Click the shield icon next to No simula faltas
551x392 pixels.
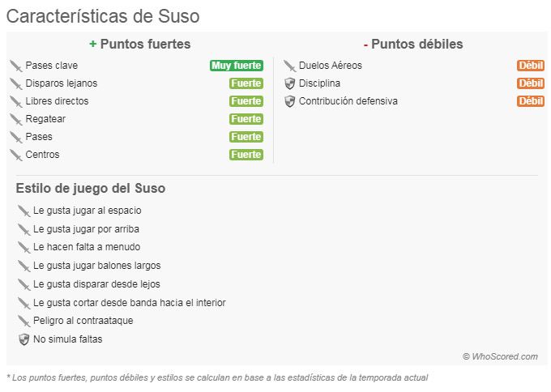[24, 339]
